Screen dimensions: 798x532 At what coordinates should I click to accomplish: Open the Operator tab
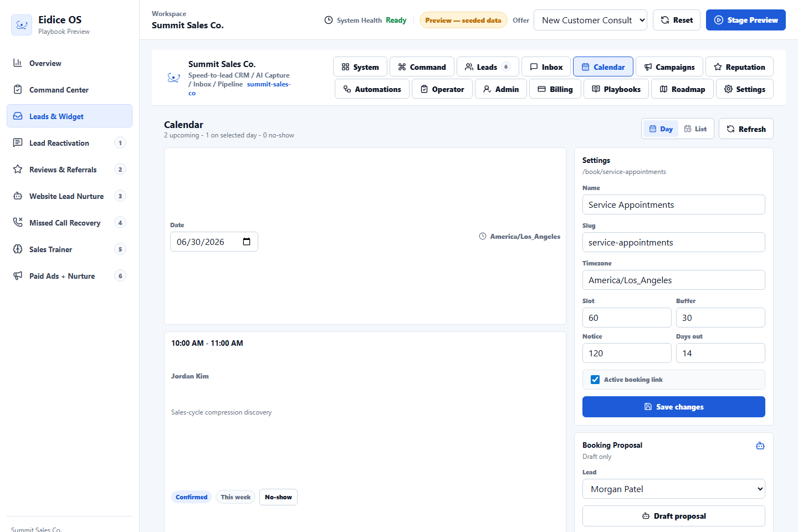point(442,89)
